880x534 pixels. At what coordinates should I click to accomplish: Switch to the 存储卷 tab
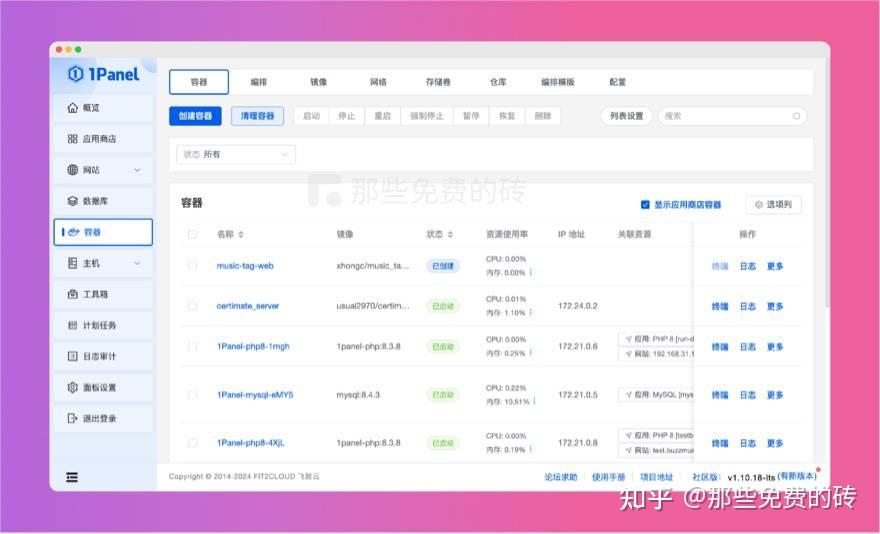click(438, 82)
